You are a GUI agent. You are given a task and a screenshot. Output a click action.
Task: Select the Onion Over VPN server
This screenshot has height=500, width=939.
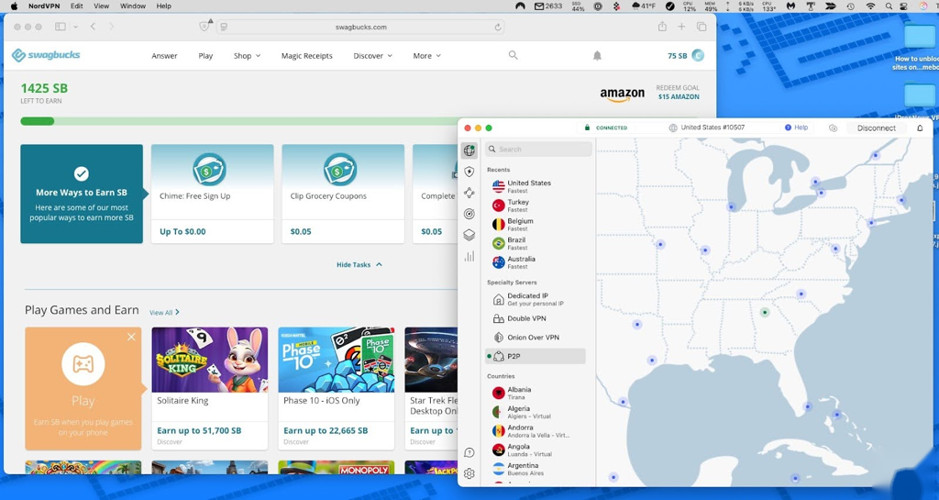532,338
